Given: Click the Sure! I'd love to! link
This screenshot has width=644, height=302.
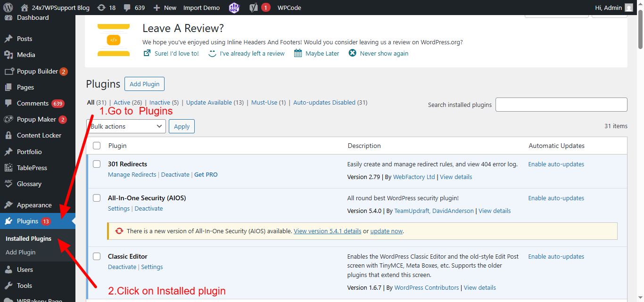Looking at the screenshot, I should coord(177,53).
